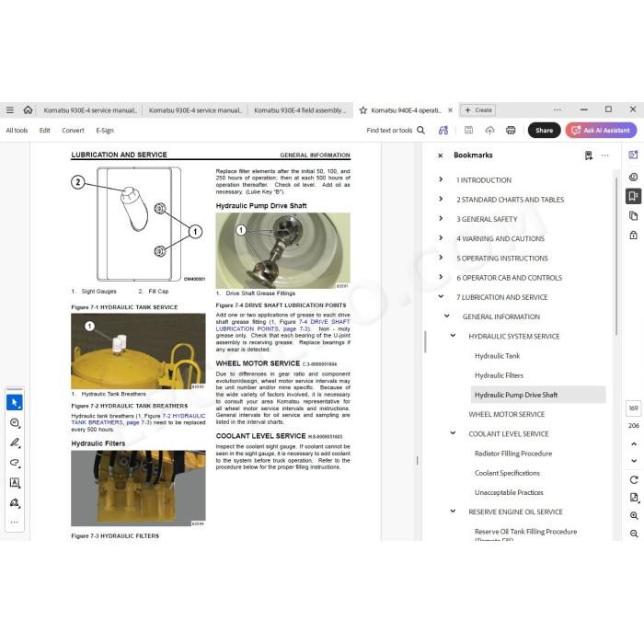Select the add comment tool
This screenshot has width=644, height=644.
coord(15,422)
